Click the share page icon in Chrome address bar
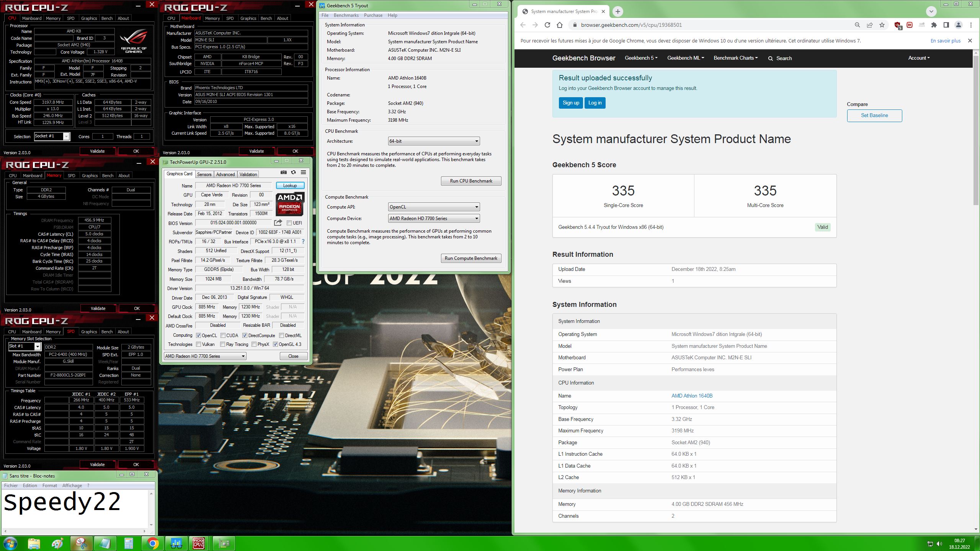980x551 pixels. [870, 25]
